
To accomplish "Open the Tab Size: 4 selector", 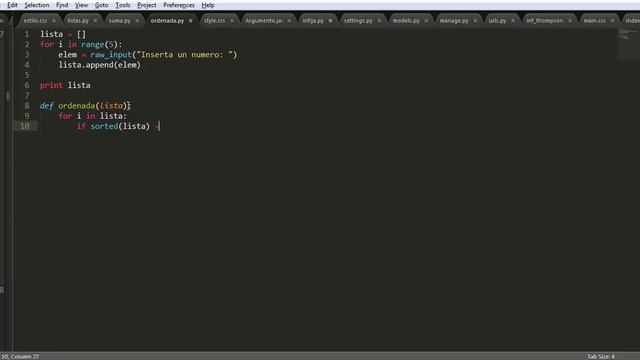I will click(600, 356).
